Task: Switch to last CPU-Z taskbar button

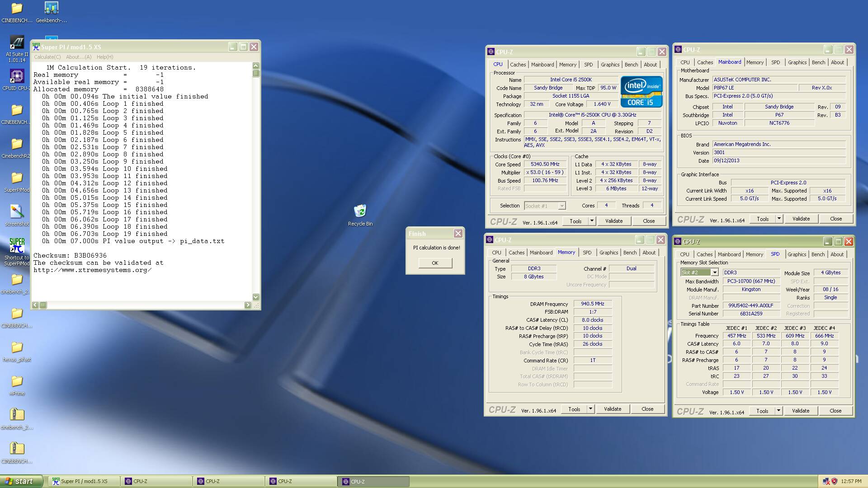Action: click(373, 481)
